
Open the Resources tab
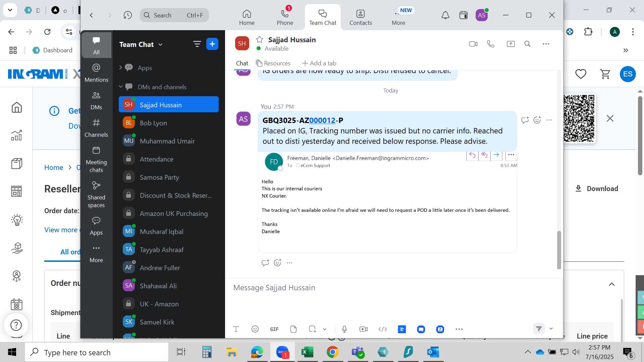pyautogui.click(x=273, y=63)
